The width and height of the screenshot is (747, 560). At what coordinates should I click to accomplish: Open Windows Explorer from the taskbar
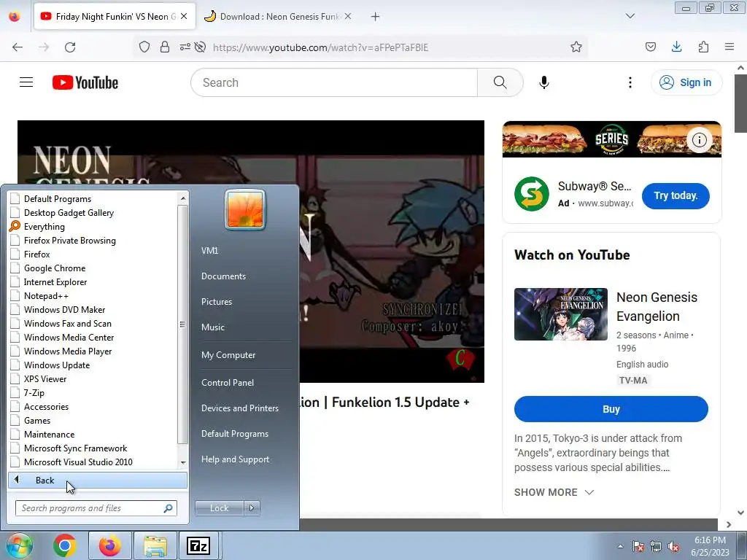[x=155, y=545]
